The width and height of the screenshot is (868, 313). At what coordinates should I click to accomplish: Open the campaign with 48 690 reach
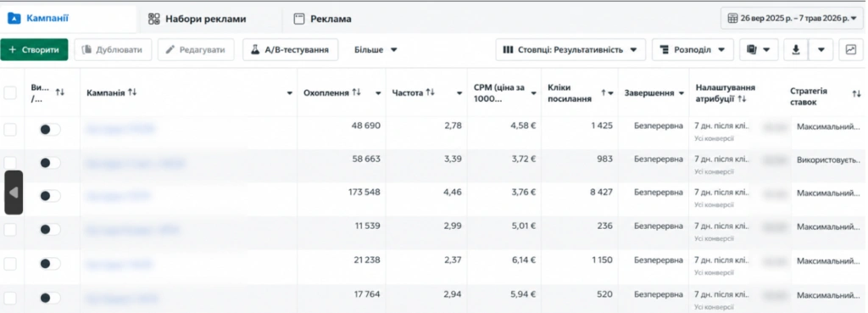[x=120, y=129]
